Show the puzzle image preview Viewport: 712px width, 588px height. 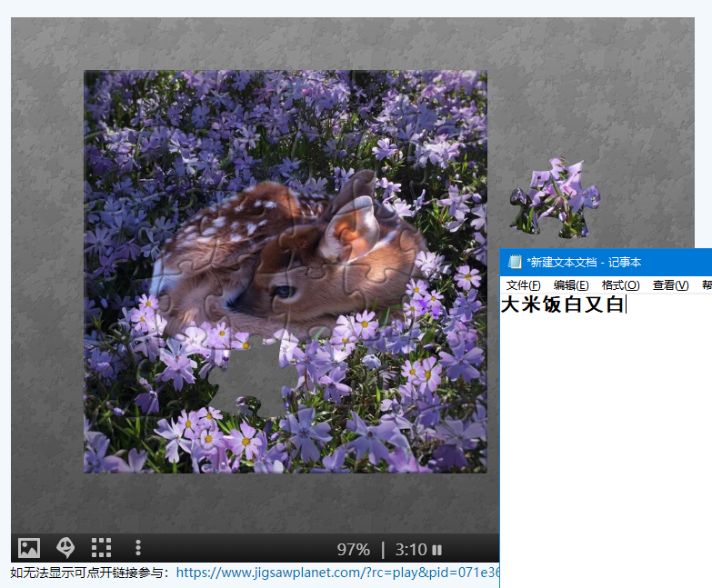(29, 548)
